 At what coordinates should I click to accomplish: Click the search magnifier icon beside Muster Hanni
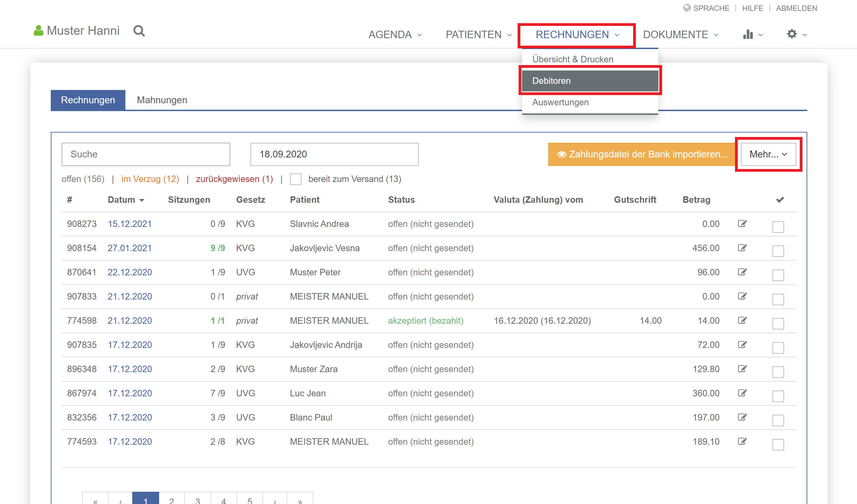(x=139, y=31)
